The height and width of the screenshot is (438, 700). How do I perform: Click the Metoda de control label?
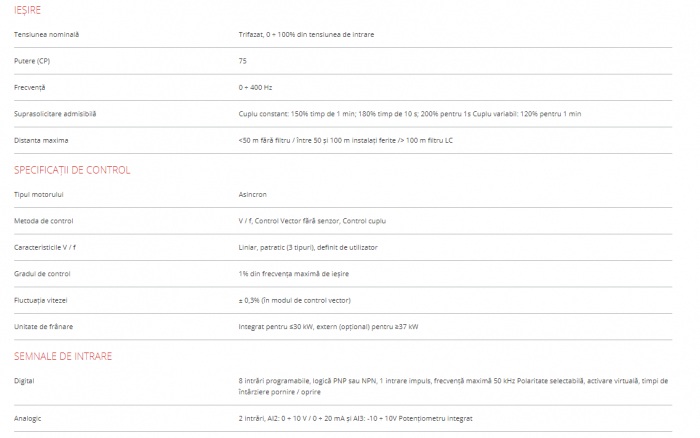coord(44,220)
